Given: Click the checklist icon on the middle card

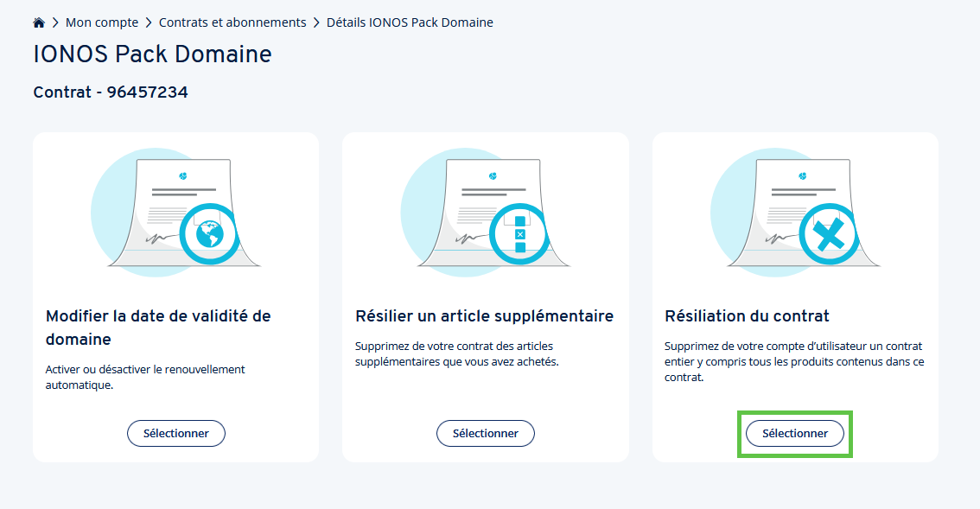Looking at the screenshot, I should pyautogui.click(x=519, y=234).
